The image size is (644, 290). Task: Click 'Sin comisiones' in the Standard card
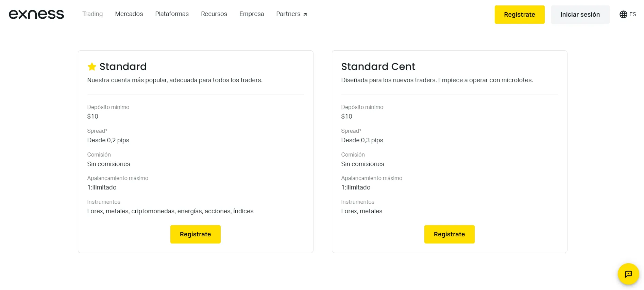[x=108, y=164]
